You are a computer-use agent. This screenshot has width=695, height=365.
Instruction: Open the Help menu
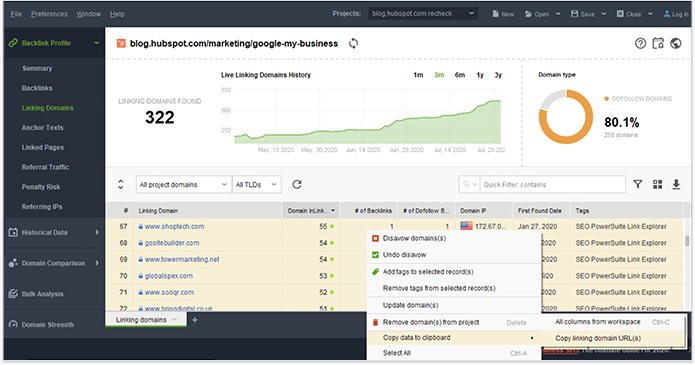117,14
